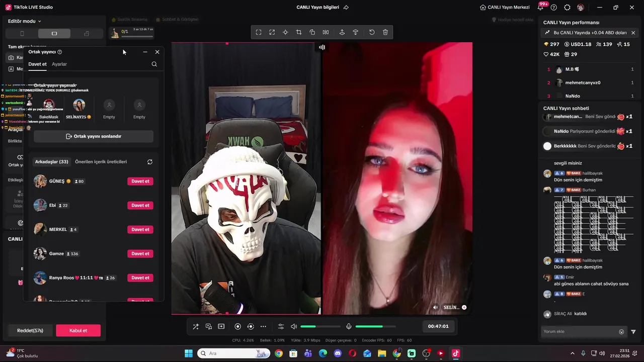644x362 pixels.
Task: Refresh the friends list
Action: coord(149,162)
